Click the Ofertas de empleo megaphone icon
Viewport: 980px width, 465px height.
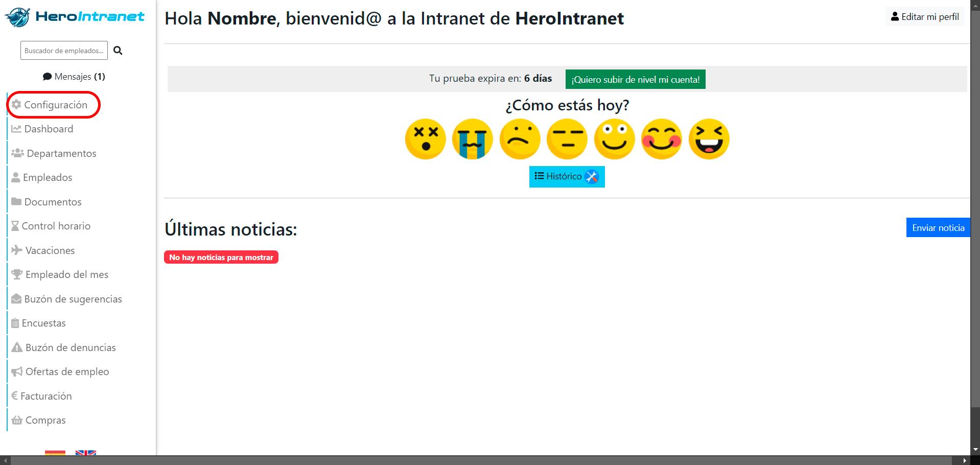tap(17, 371)
